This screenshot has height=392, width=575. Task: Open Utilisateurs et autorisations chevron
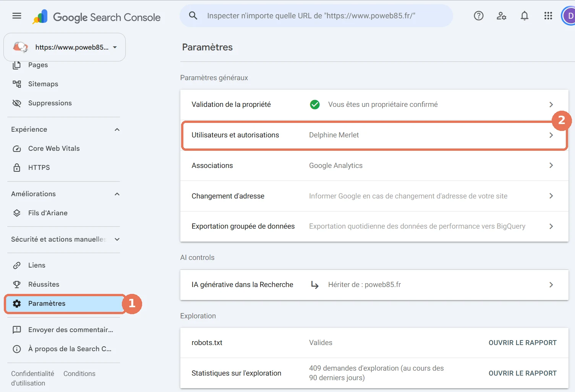coord(551,135)
